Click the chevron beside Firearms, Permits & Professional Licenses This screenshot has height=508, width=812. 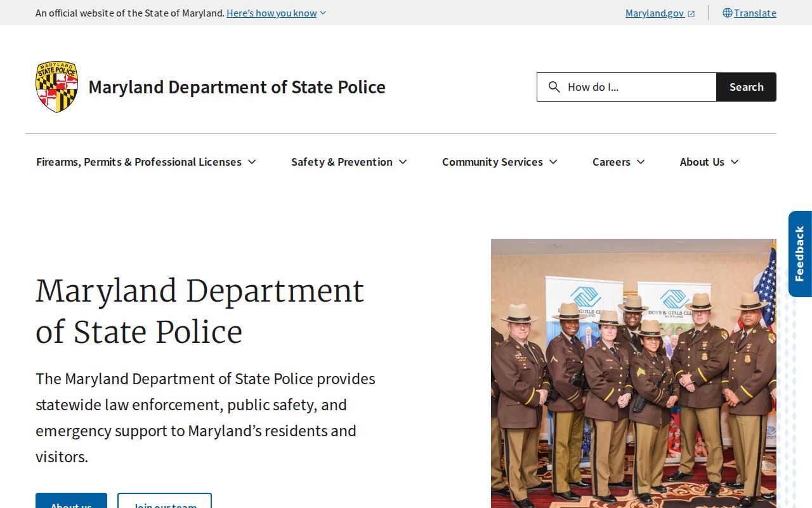tap(252, 162)
